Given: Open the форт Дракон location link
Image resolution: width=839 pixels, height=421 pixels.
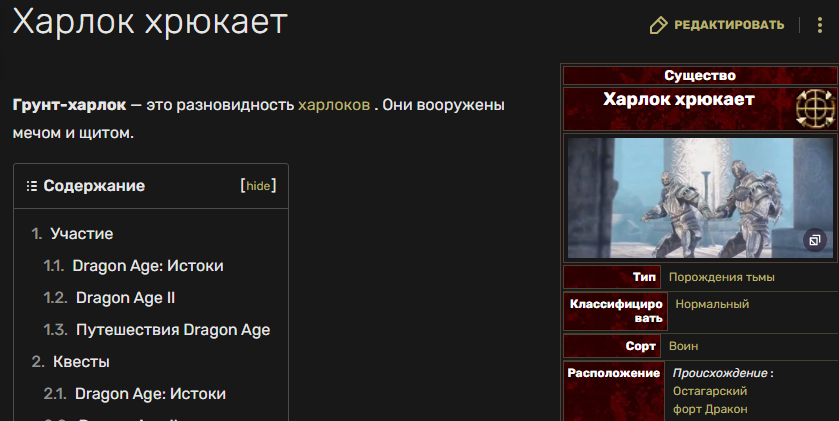Looking at the screenshot, I should 710,409.
